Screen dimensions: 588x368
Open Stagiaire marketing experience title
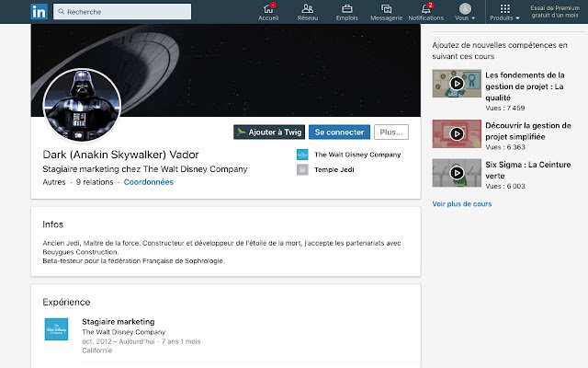pyautogui.click(x=119, y=322)
